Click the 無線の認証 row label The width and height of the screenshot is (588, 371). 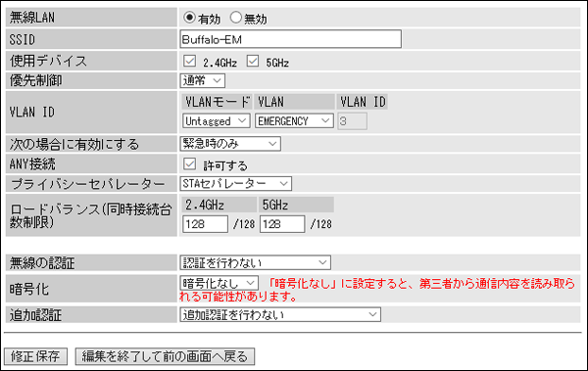(x=42, y=263)
